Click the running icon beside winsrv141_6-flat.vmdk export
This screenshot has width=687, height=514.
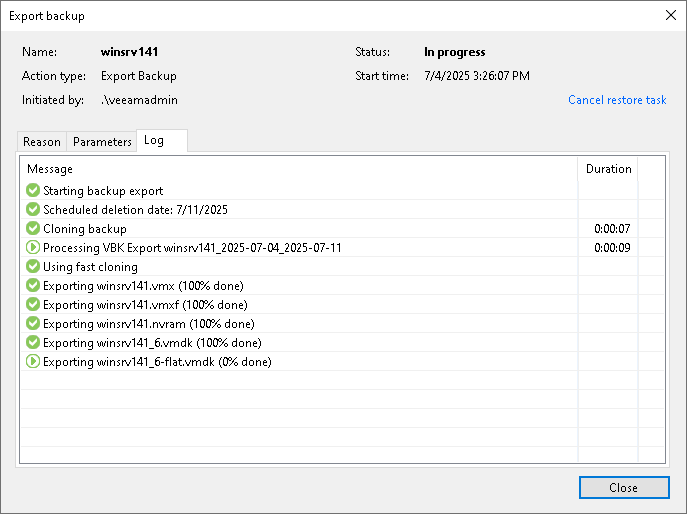pos(33,362)
